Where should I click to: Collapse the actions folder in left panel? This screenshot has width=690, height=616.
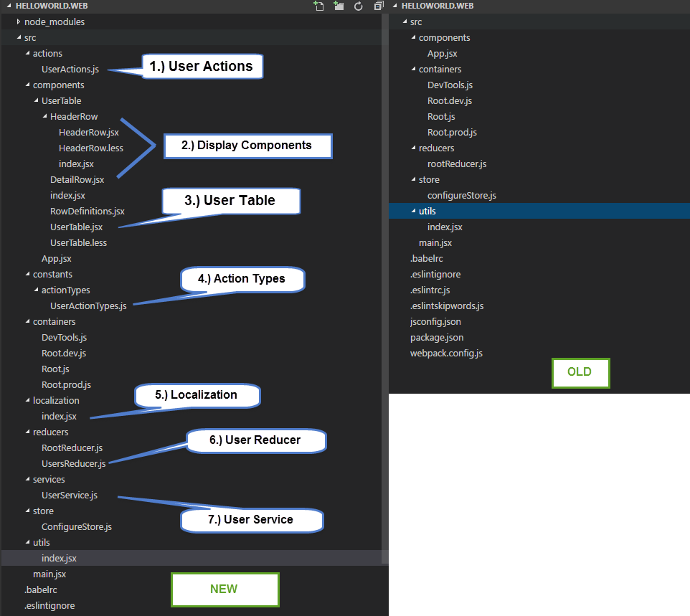click(47, 53)
